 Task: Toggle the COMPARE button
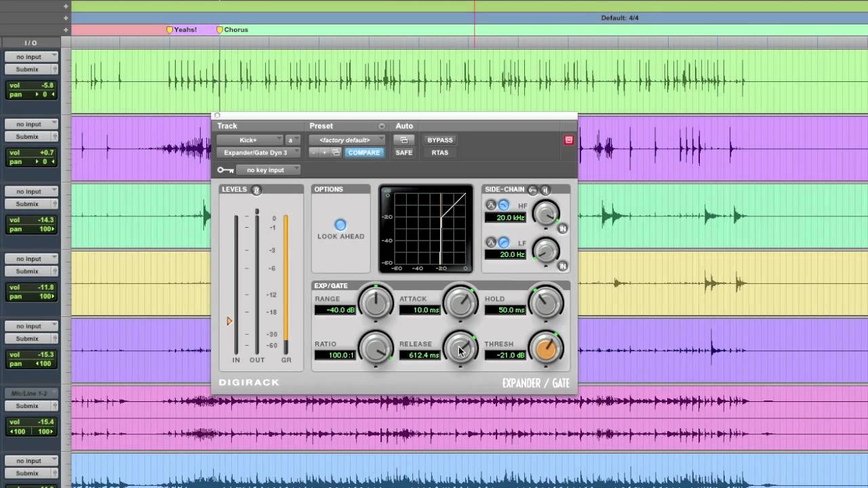(x=364, y=152)
